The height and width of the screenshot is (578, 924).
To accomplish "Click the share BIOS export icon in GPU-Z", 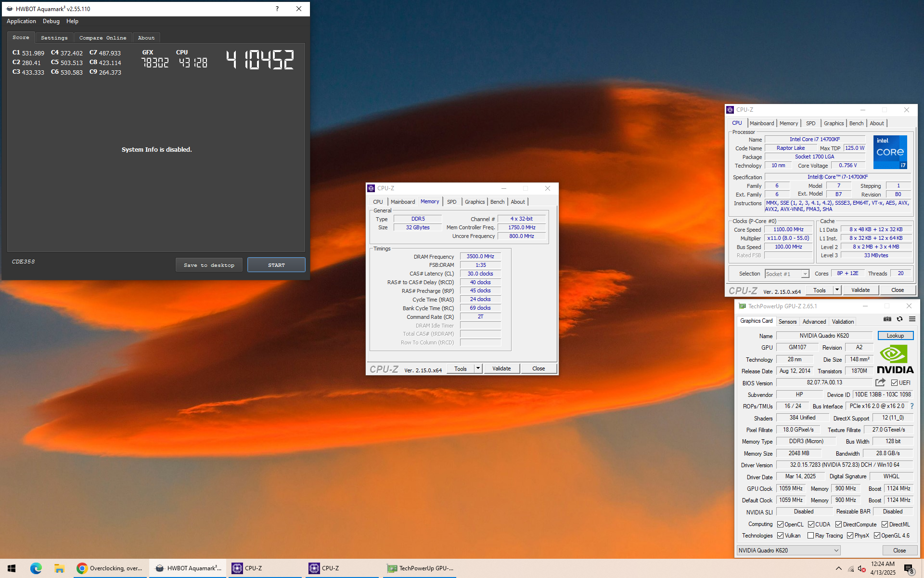I will click(x=880, y=382).
